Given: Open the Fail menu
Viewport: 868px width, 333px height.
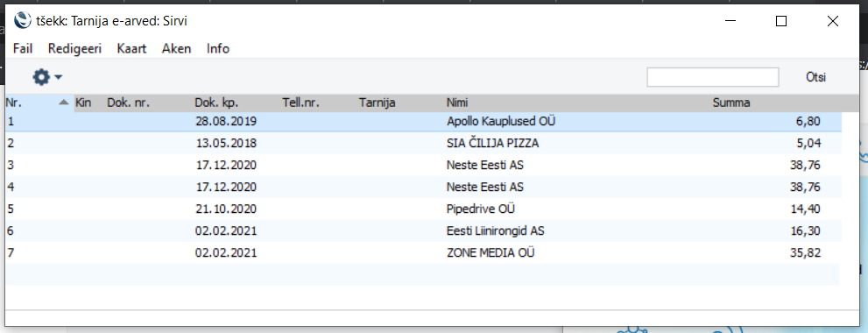Looking at the screenshot, I should 23,49.
